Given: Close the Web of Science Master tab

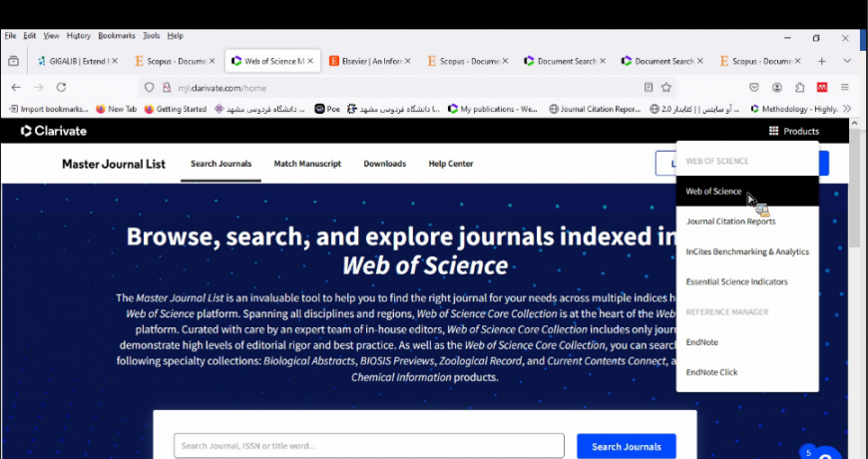Looking at the screenshot, I should tap(310, 61).
